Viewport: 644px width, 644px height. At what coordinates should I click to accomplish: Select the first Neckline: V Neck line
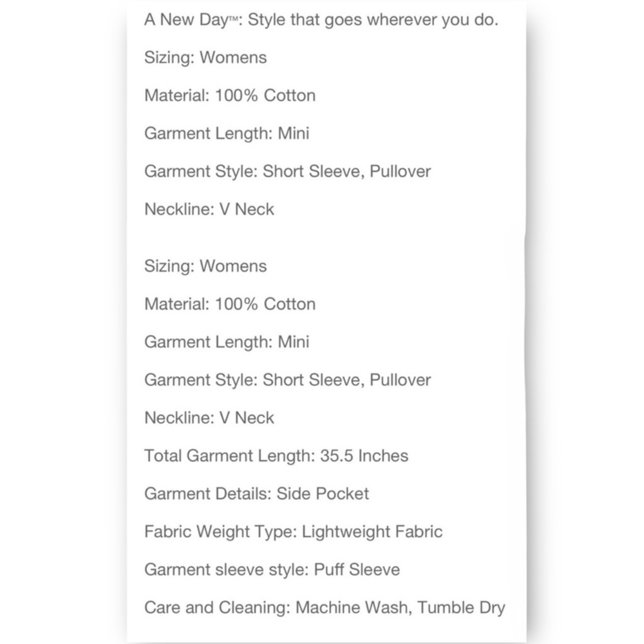(209, 209)
